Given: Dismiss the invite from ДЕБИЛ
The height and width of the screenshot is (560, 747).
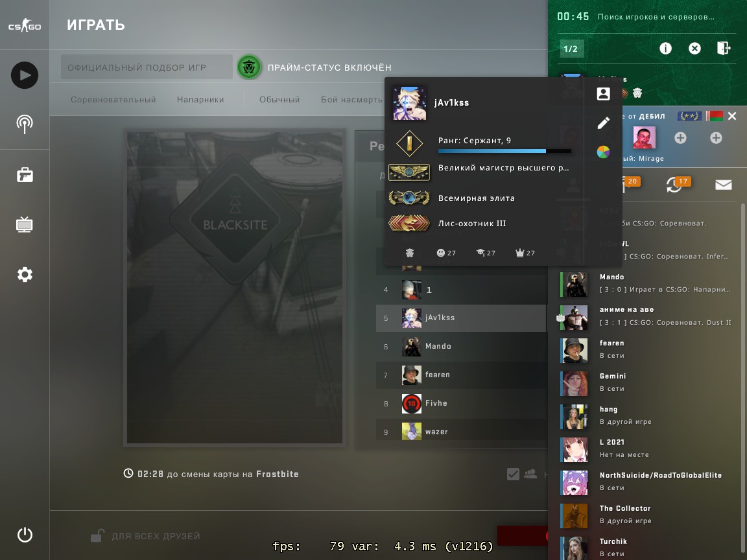Looking at the screenshot, I should 732,116.
